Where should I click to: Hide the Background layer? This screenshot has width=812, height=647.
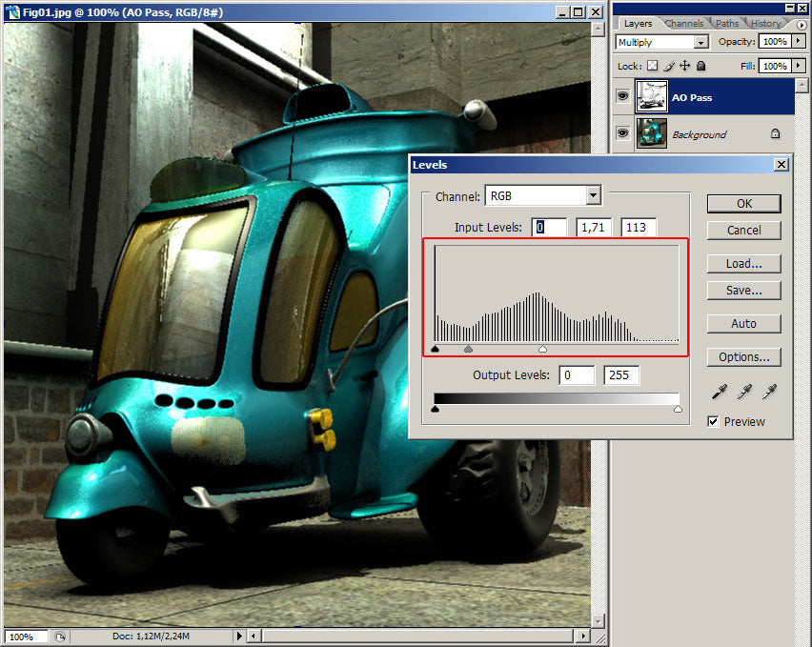623,134
